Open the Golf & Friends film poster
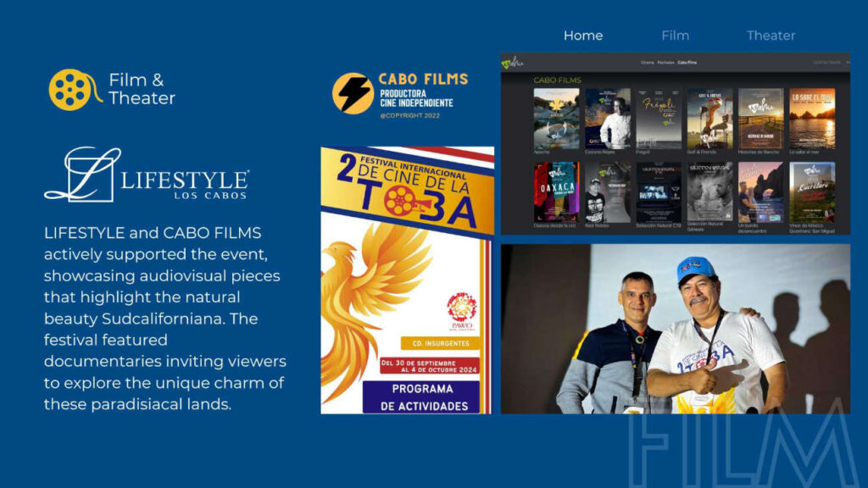This screenshot has height=488, width=868. 709,119
